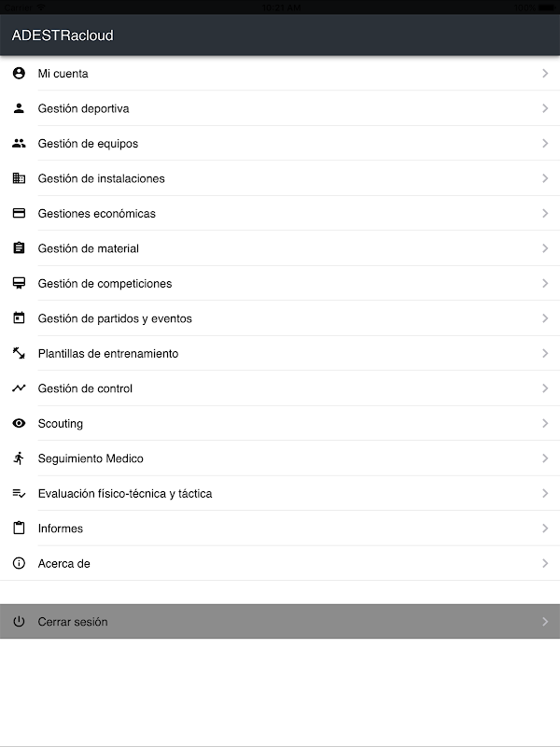Select the Gestión de equipos group icon
Viewport: 560px width, 747px height.
click(x=19, y=144)
